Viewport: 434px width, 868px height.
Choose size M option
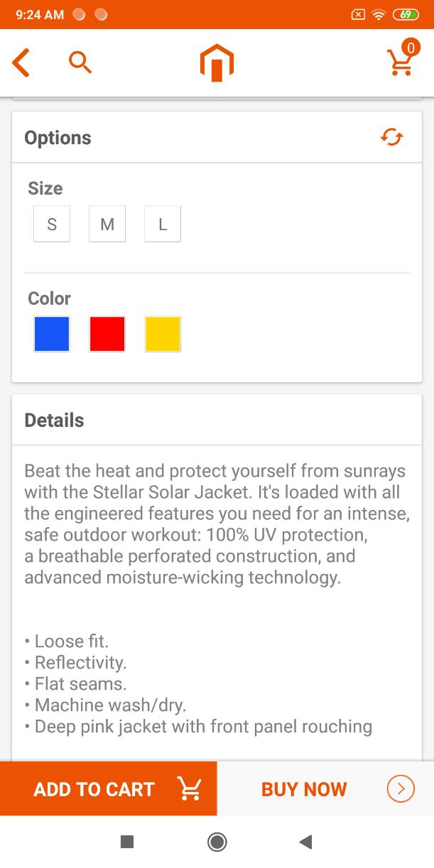107,224
